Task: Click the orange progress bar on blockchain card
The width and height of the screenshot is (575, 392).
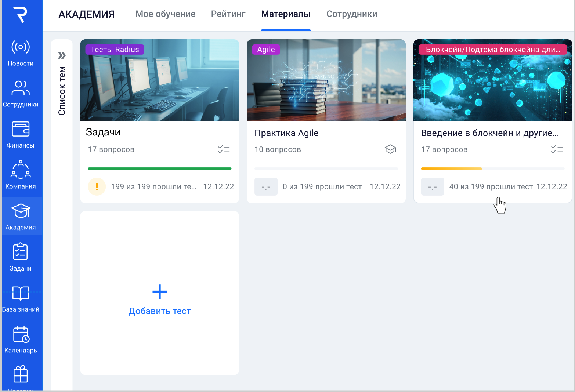Action: 451,169
